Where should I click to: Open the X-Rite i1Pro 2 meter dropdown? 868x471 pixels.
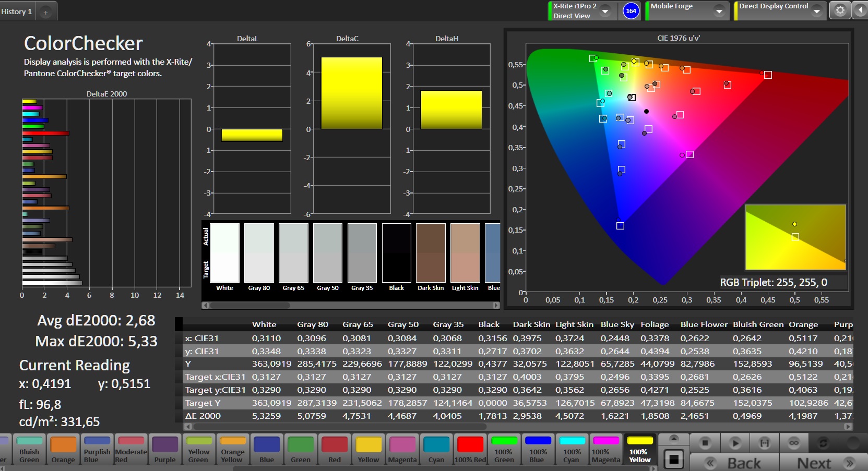(x=605, y=10)
